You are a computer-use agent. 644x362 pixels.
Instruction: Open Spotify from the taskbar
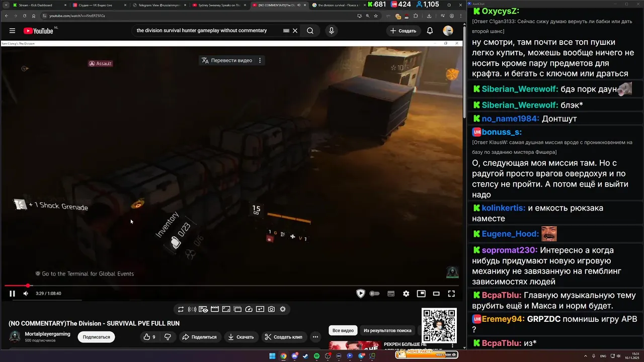point(316,356)
